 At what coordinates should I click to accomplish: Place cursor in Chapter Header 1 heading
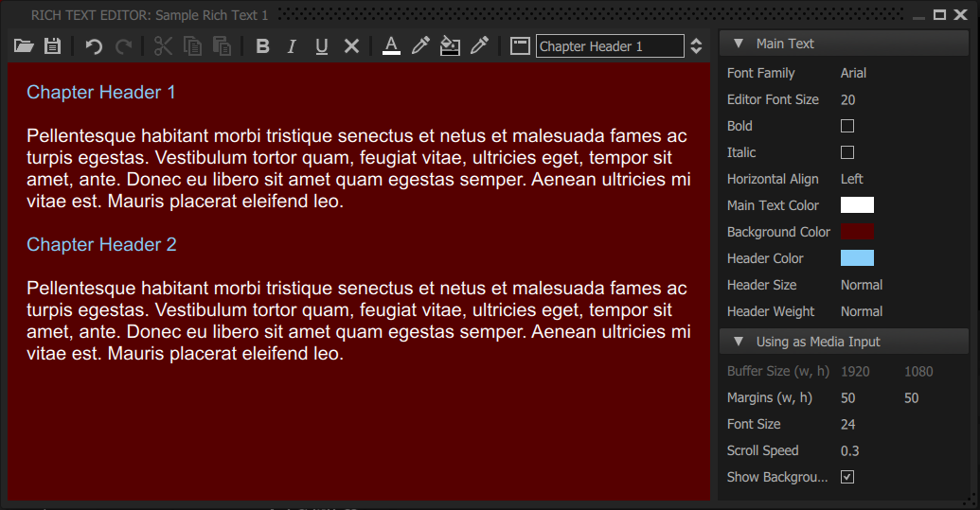coord(101,93)
